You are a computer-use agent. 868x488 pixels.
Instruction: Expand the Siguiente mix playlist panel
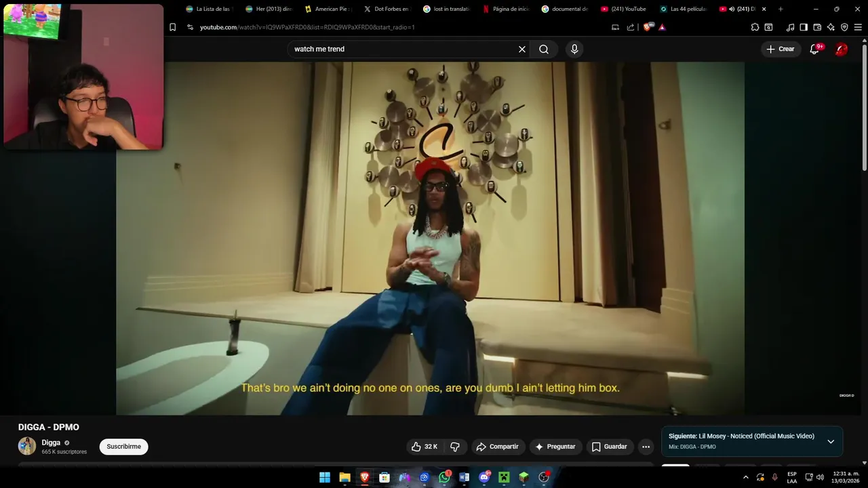[831, 441]
